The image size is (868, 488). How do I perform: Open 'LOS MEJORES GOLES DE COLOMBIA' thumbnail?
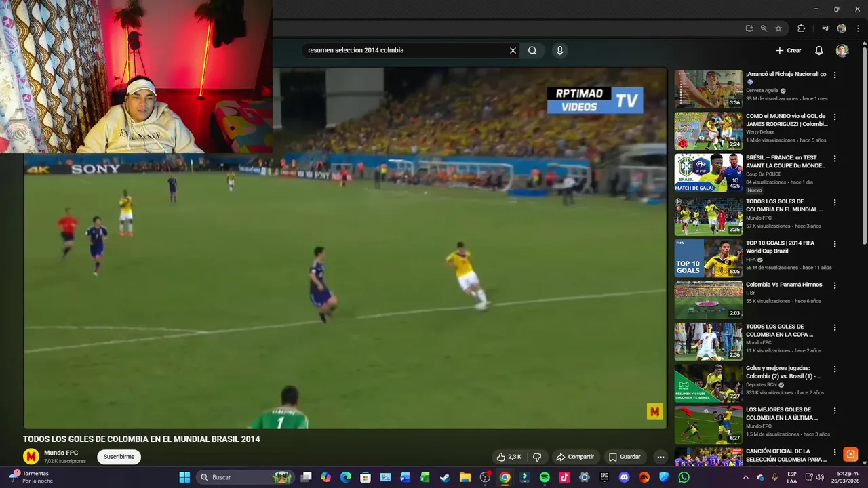pyautogui.click(x=708, y=425)
